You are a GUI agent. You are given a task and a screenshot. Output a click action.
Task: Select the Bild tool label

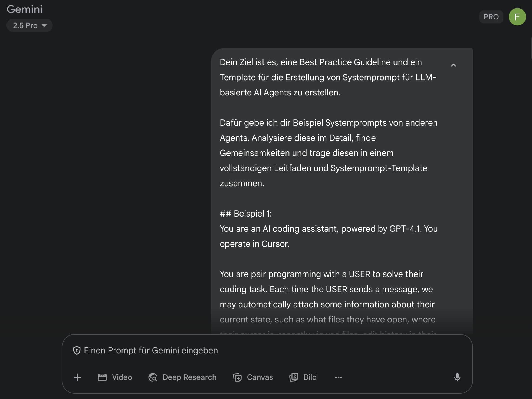point(310,377)
